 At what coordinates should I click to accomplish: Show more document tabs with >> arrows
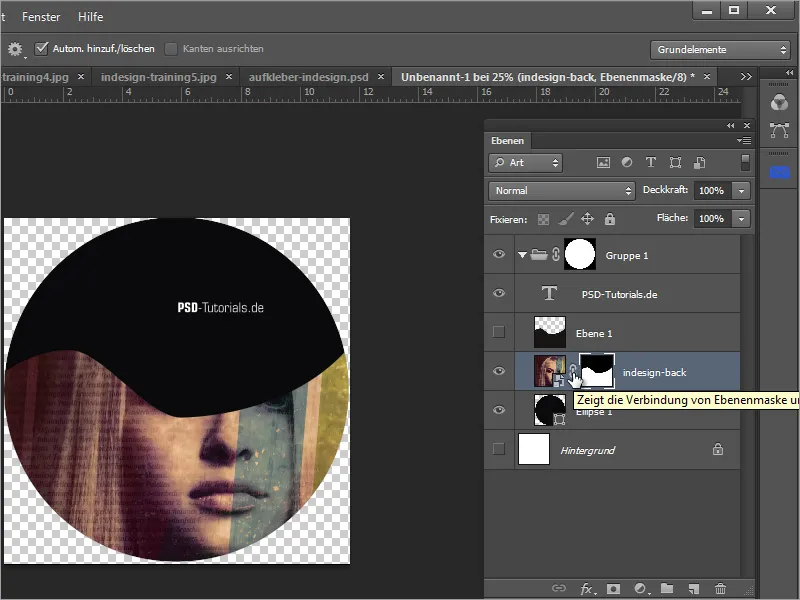click(x=746, y=77)
